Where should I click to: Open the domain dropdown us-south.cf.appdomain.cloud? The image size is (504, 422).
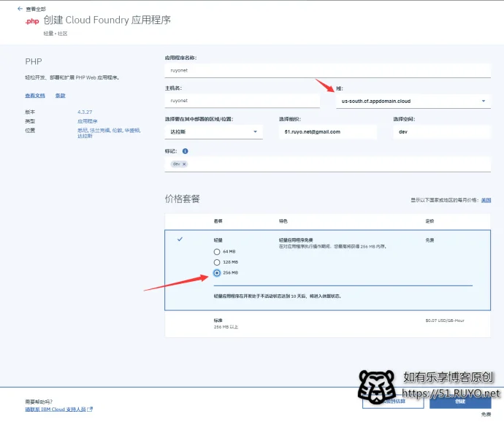(413, 101)
